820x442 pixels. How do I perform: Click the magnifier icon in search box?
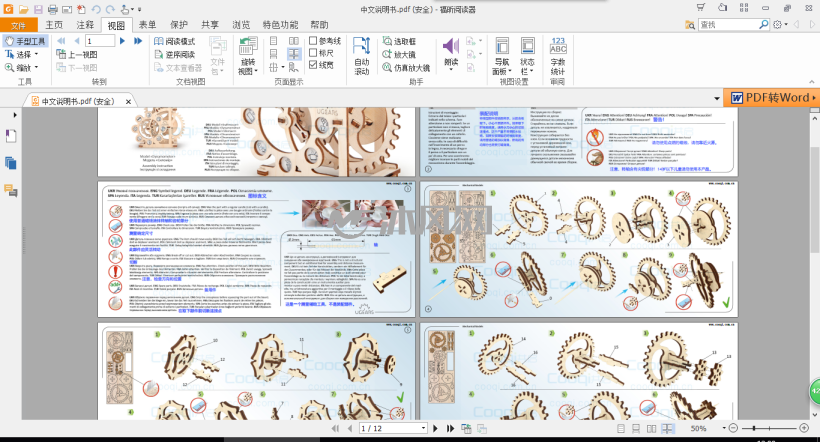coord(764,24)
